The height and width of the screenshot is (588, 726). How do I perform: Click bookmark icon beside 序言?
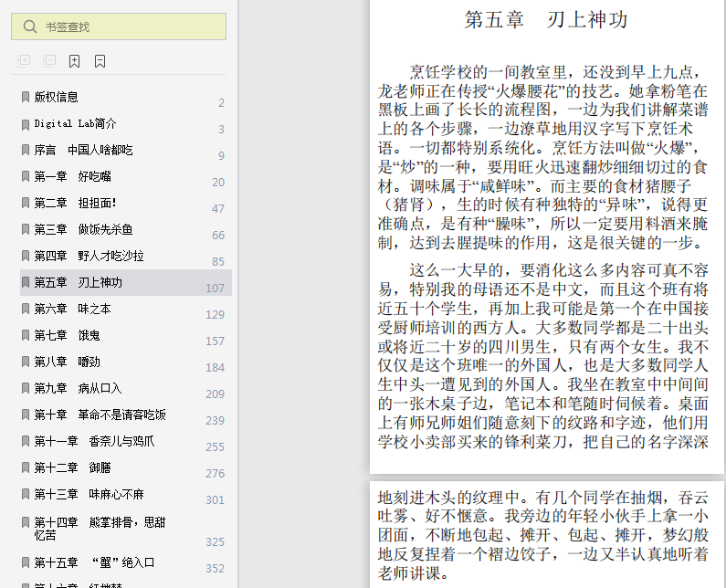(x=26, y=150)
